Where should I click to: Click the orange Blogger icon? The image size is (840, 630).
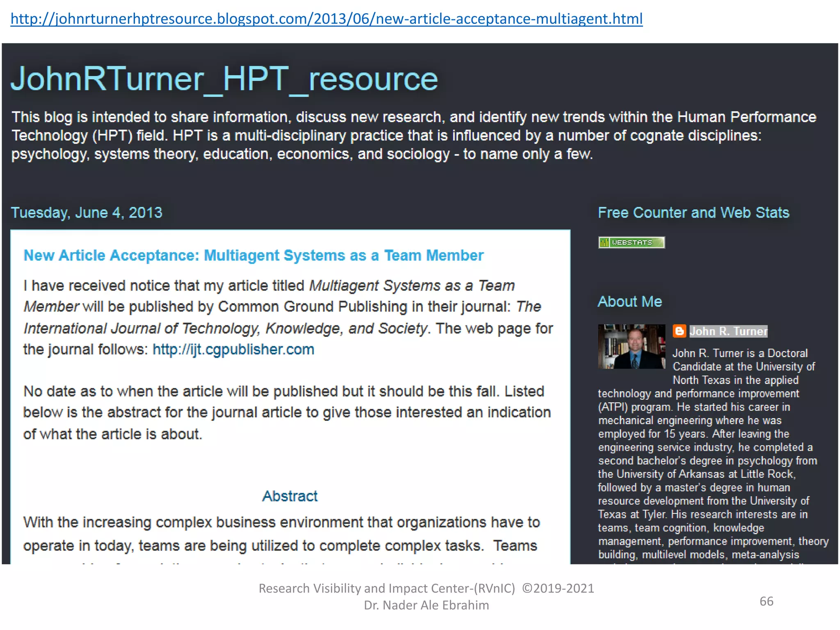pos(679,331)
